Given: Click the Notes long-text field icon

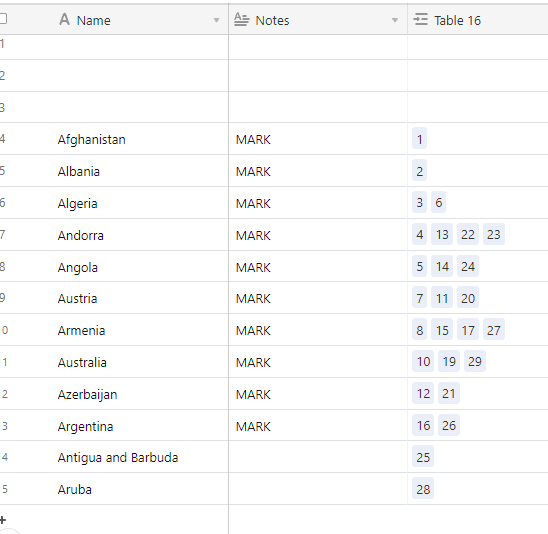Looking at the screenshot, I should tap(241, 20).
